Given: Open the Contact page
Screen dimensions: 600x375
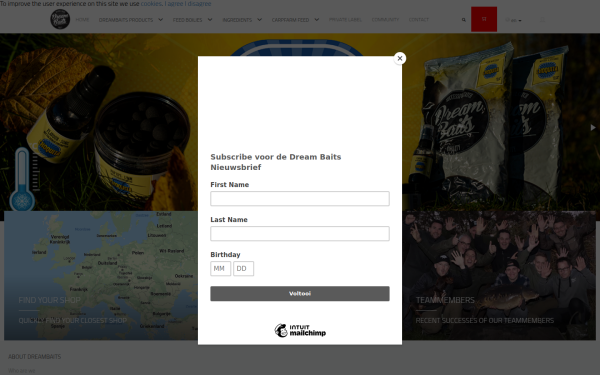Looking at the screenshot, I should [x=419, y=20].
